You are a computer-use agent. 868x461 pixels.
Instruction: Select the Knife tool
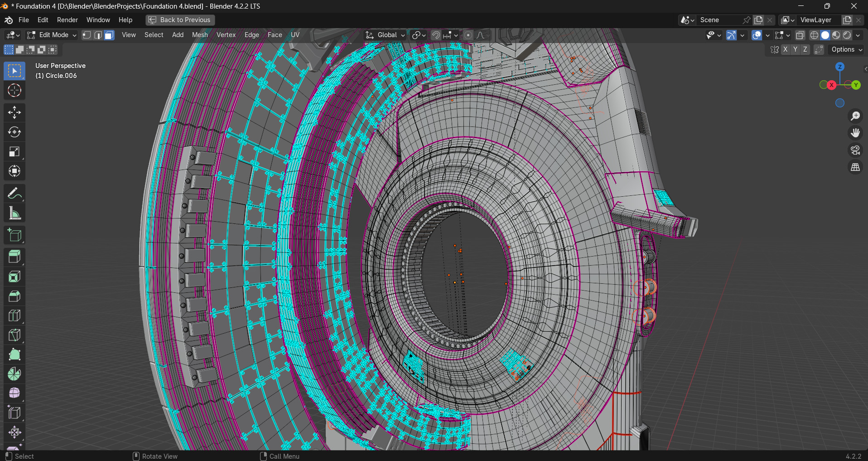click(14, 335)
